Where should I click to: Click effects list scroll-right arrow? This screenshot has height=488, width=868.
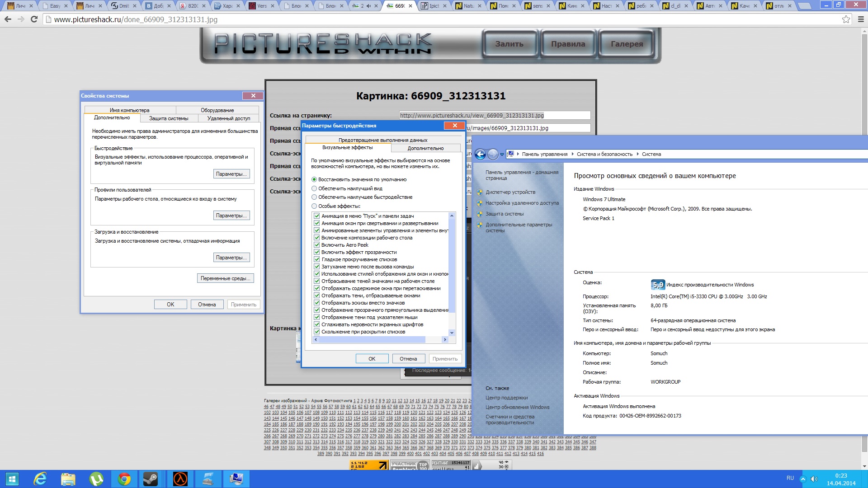[x=445, y=339]
